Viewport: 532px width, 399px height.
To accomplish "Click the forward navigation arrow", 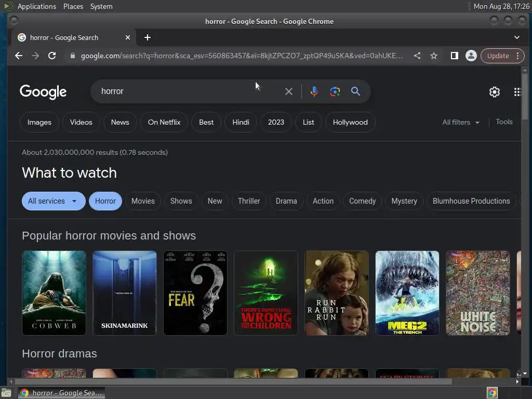I will point(35,56).
